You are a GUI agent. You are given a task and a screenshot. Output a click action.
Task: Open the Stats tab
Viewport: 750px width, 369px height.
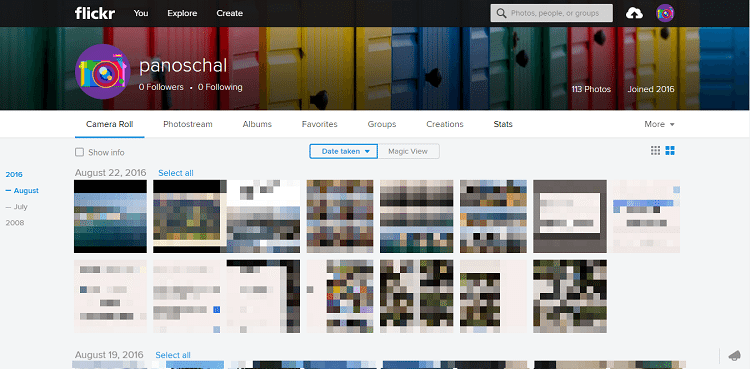coord(503,124)
